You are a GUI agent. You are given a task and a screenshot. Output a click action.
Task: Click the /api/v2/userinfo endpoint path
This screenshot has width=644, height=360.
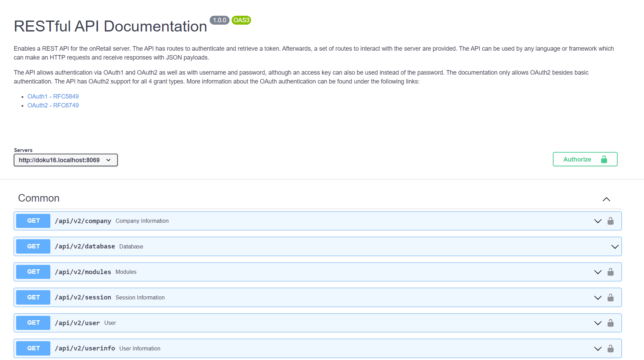pyautogui.click(x=85, y=348)
